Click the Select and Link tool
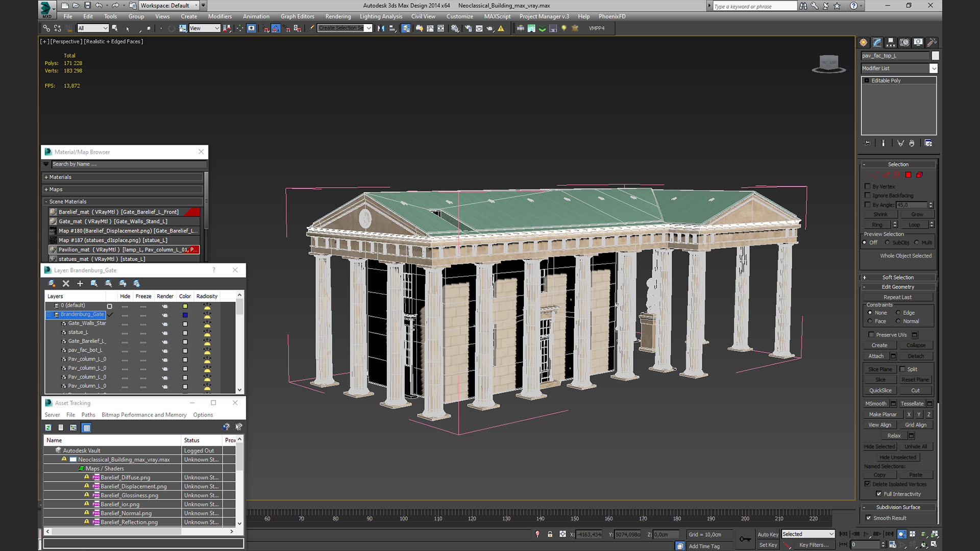Image resolution: width=980 pixels, height=551 pixels. pos(46,29)
